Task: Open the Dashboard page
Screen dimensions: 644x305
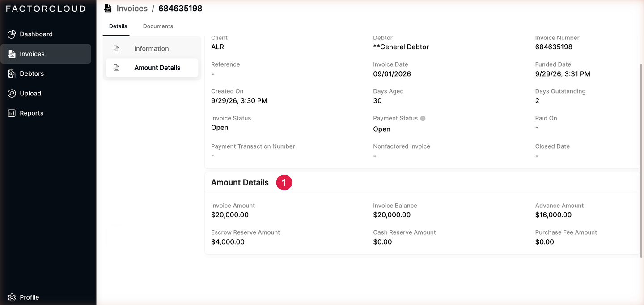Action: [46, 34]
